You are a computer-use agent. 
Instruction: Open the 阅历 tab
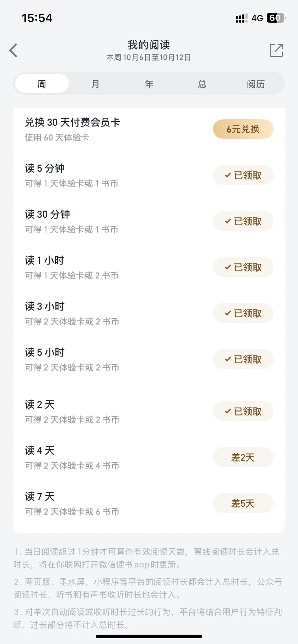(256, 84)
